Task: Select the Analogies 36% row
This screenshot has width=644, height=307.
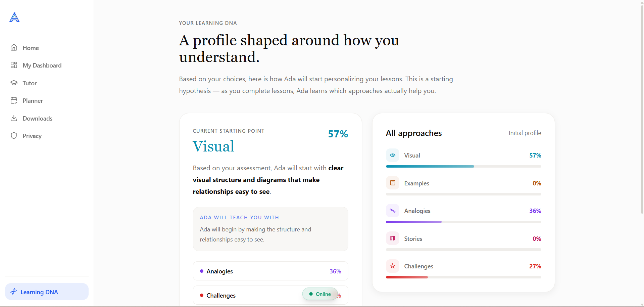Action: (x=270, y=271)
